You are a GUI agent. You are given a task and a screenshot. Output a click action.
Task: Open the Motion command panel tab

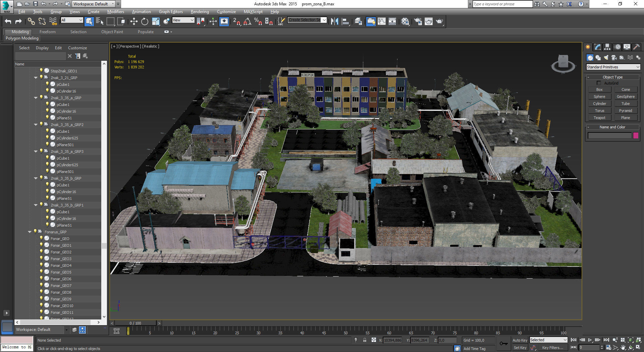tap(618, 47)
